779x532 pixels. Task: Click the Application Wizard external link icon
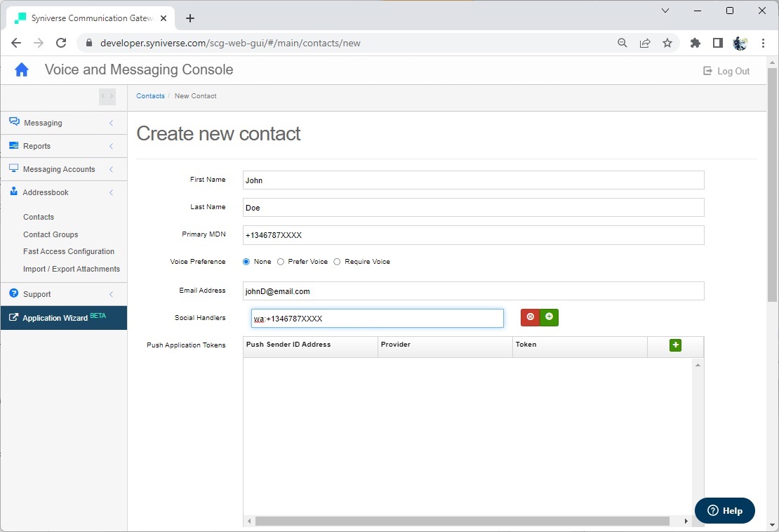click(14, 317)
